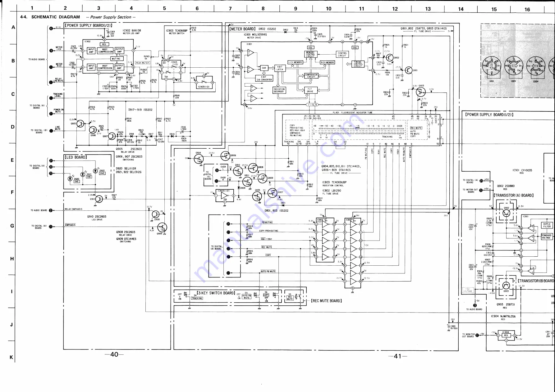Click the SAR block in IC801
This screenshot has width=555, height=392.
[264, 68]
